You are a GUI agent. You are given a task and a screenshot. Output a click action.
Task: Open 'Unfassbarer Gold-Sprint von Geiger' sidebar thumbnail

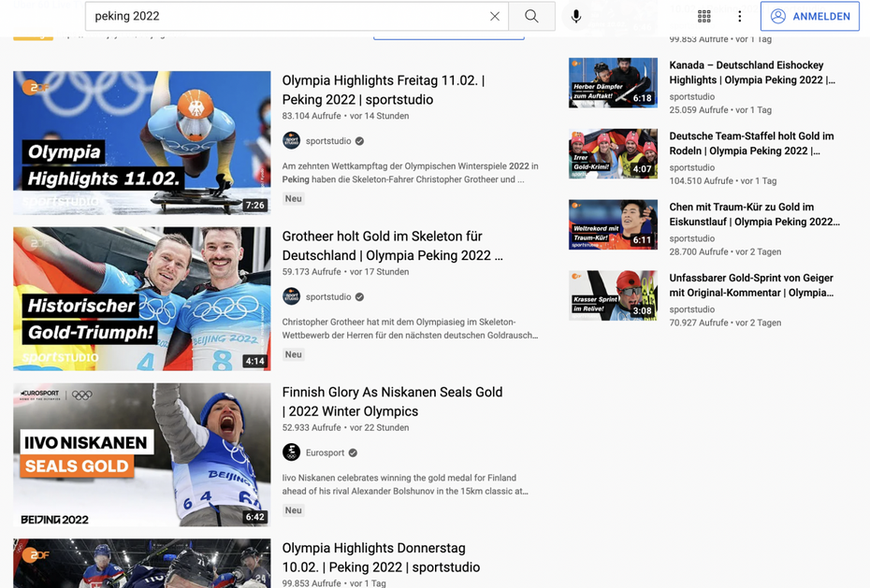(x=613, y=295)
